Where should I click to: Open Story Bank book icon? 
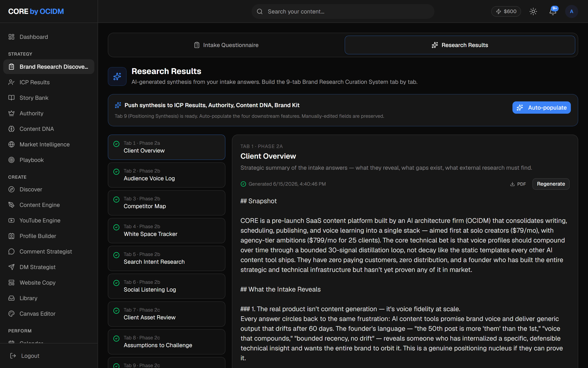[x=11, y=98]
